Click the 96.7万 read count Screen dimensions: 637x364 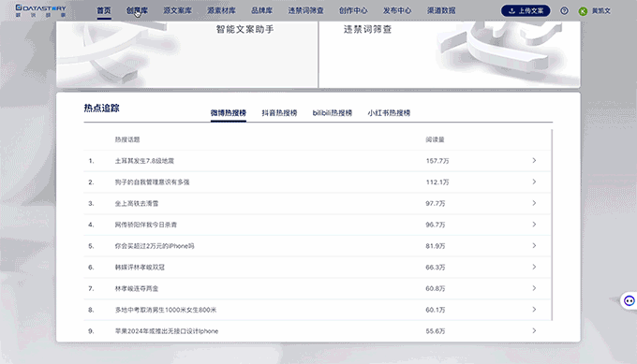pos(435,225)
